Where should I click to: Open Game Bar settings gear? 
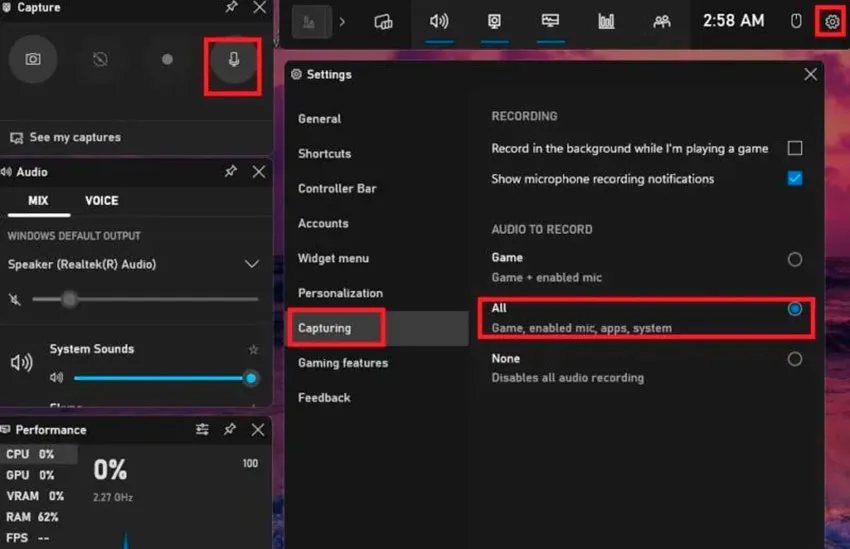click(832, 22)
